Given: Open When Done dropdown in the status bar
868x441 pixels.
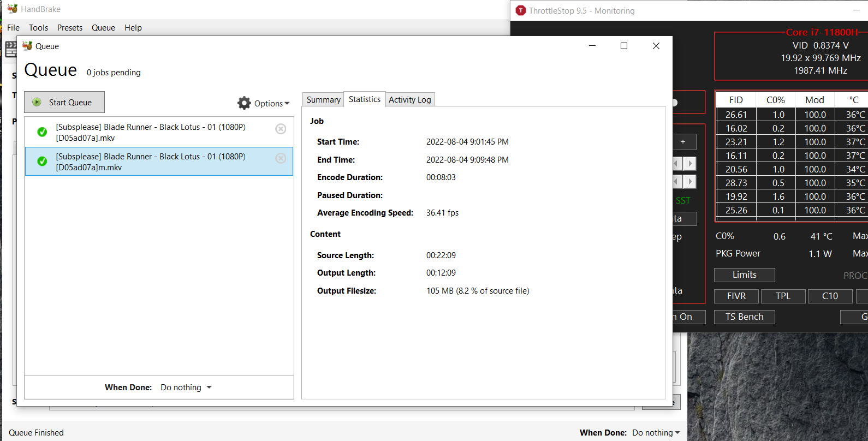Looking at the screenshot, I should pyautogui.click(x=656, y=433).
